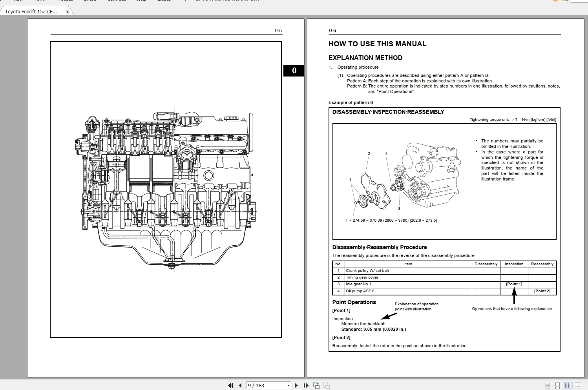
Task: Open the previous view snapshot tool
Action: pos(316,385)
